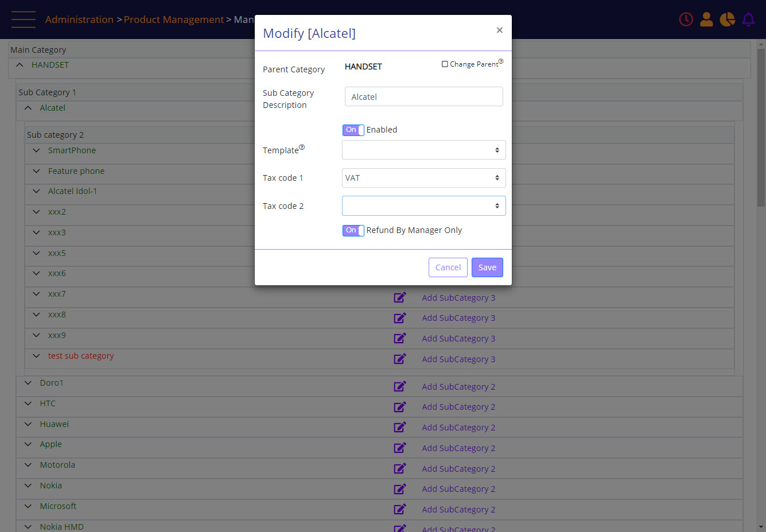Add SubCategory 2 for Motorola
Image resolution: width=766 pixels, height=532 pixels.
tap(458, 469)
